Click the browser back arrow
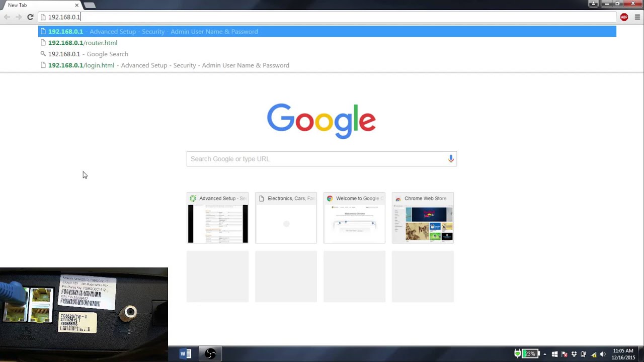The height and width of the screenshot is (362, 644). [7, 17]
